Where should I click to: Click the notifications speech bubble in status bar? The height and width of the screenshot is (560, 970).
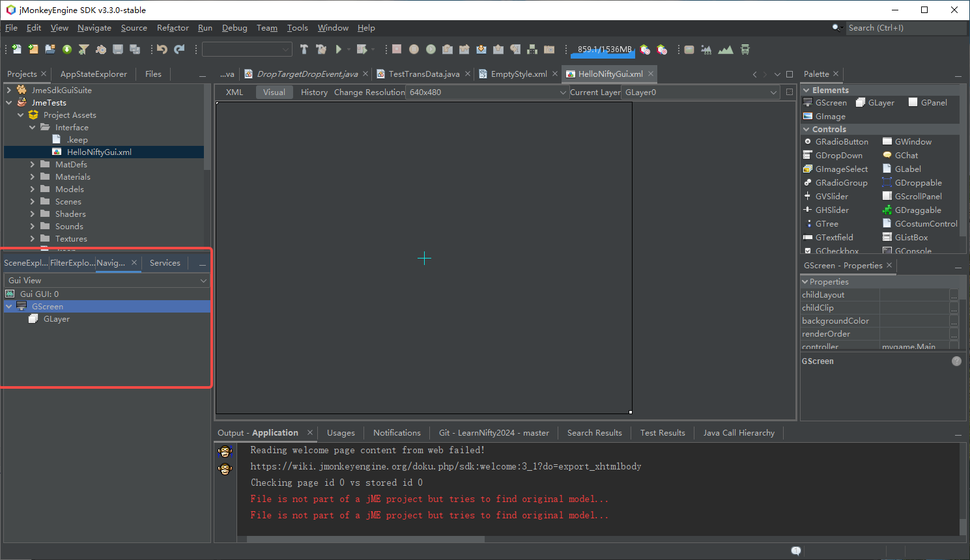tap(795, 552)
